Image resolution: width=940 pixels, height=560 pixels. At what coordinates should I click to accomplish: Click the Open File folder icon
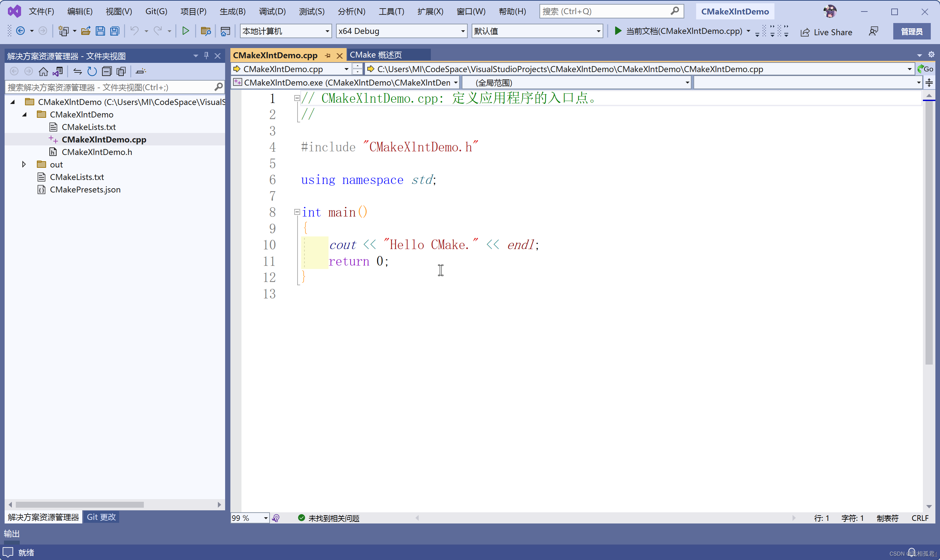coord(86,31)
